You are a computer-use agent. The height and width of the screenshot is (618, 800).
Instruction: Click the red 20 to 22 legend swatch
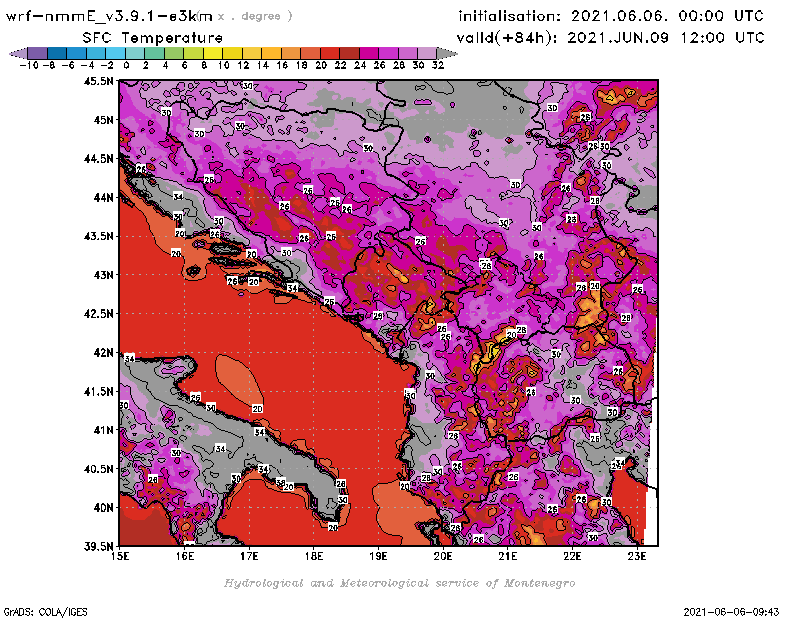pos(330,53)
